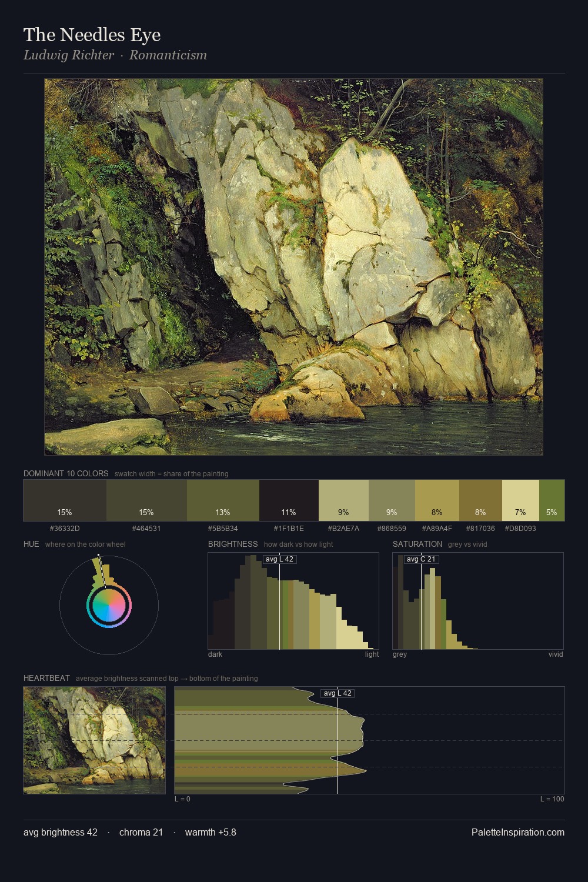Viewport: 588px width, 882px height.
Task: Click the hex code #5B5B34
Action: coord(223,529)
